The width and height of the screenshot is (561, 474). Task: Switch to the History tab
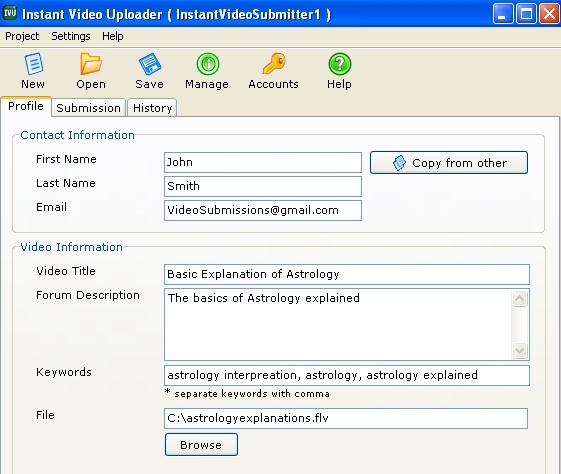coord(152,108)
